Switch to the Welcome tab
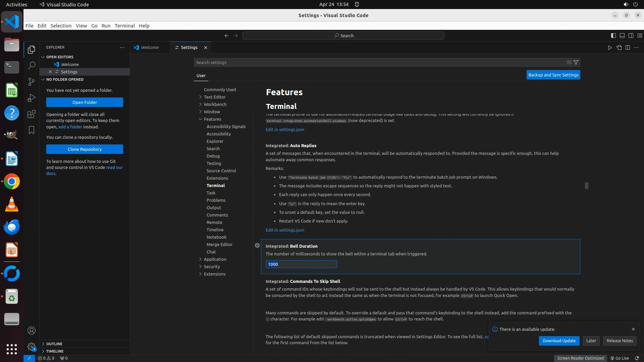644x362 pixels. tap(150, 47)
